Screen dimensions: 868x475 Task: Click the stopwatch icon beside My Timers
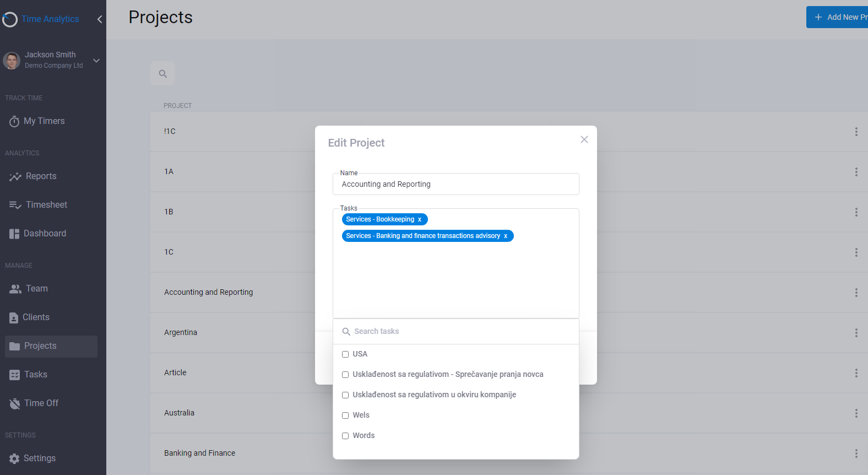14,121
